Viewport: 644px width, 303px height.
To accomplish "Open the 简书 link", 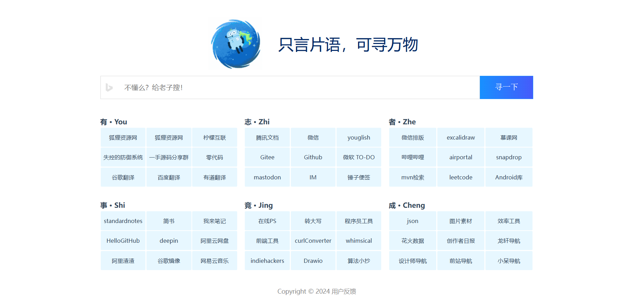I will (x=169, y=221).
